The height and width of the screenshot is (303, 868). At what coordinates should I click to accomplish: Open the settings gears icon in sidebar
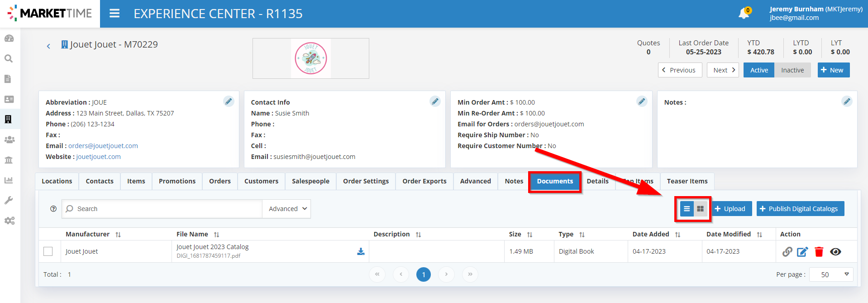pyautogui.click(x=9, y=221)
